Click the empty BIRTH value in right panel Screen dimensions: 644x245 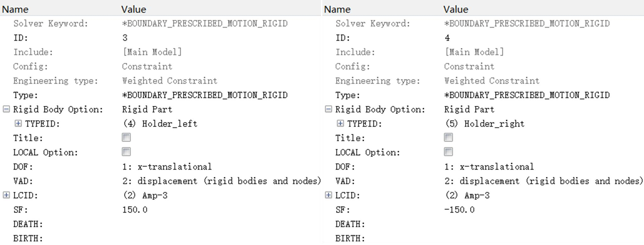[x=543, y=238]
